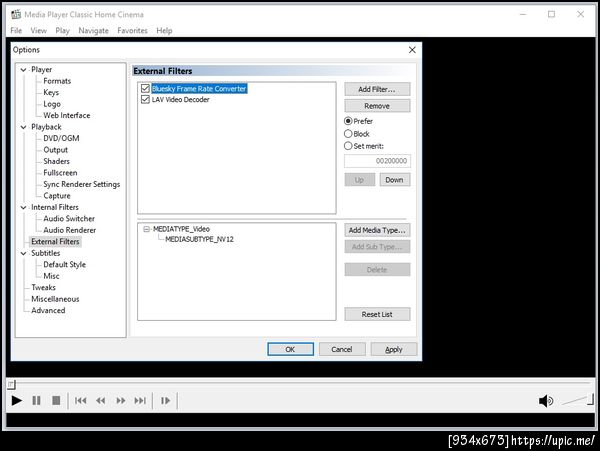Select Formats in the options tree

point(57,81)
